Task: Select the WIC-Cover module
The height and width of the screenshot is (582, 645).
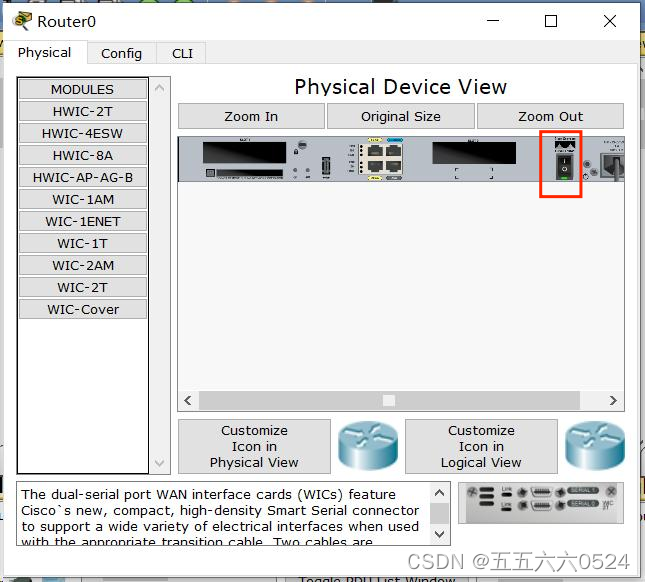Action: pos(83,309)
